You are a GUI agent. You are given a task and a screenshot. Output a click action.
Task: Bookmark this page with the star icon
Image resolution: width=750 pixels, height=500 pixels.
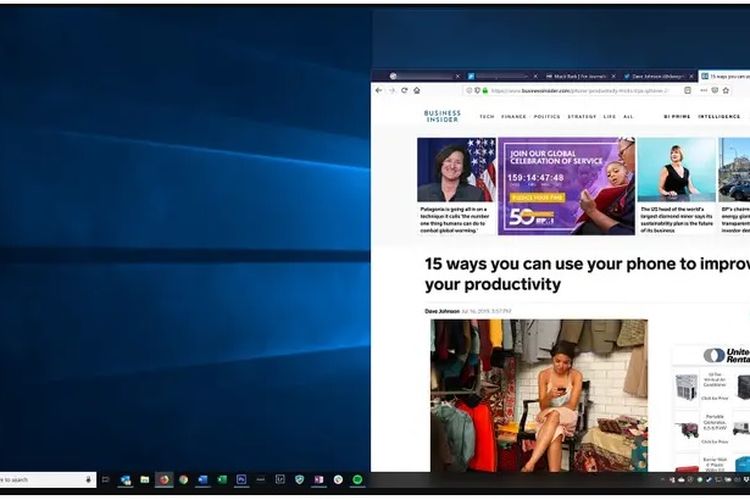pyautogui.click(x=726, y=90)
